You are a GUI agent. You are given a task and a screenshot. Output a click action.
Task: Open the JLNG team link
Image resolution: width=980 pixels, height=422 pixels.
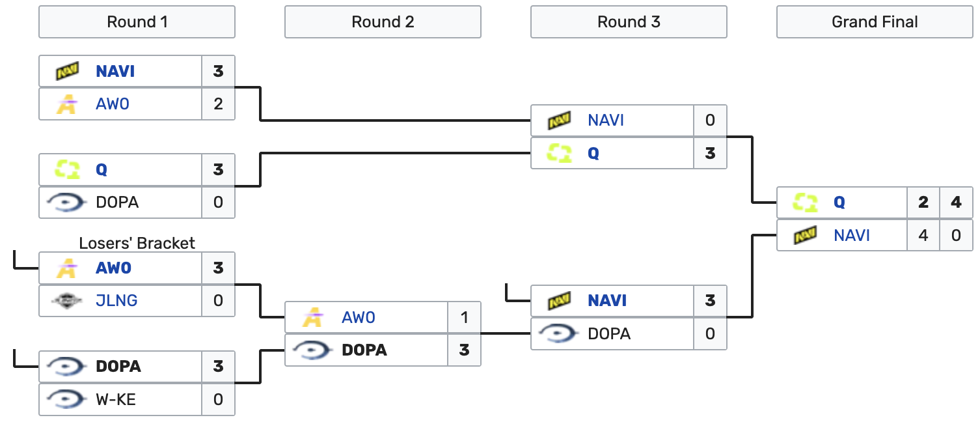[116, 300]
